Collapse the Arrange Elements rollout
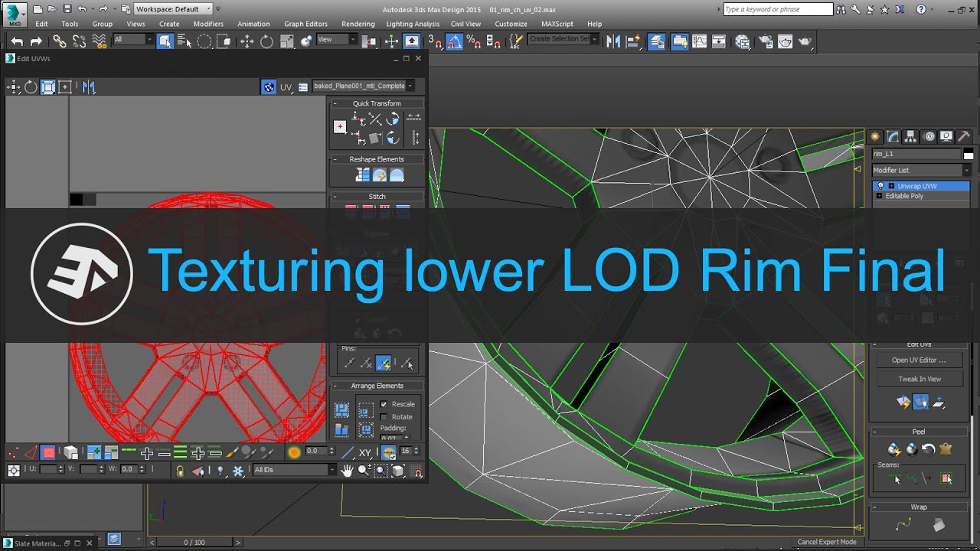 tap(377, 386)
